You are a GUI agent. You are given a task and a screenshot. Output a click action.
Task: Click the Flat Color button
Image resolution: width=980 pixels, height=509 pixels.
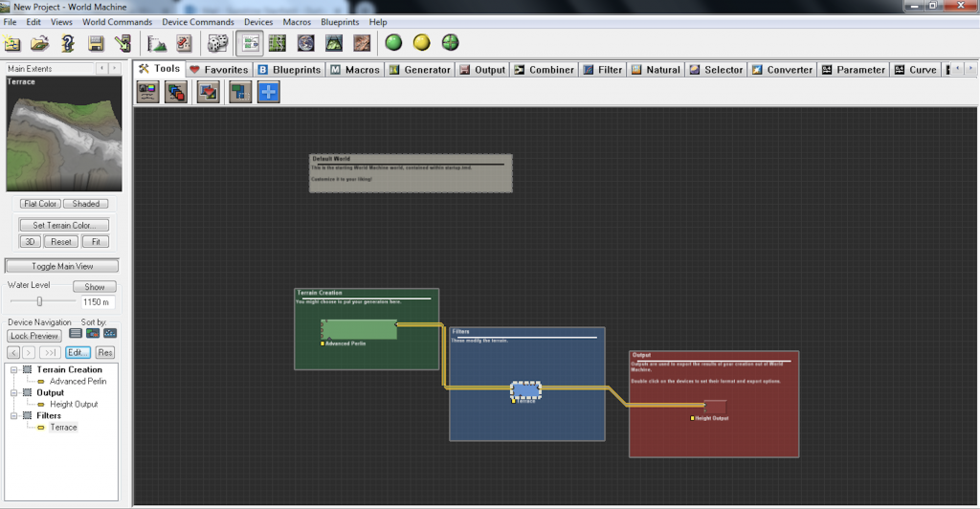click(40, 204)
